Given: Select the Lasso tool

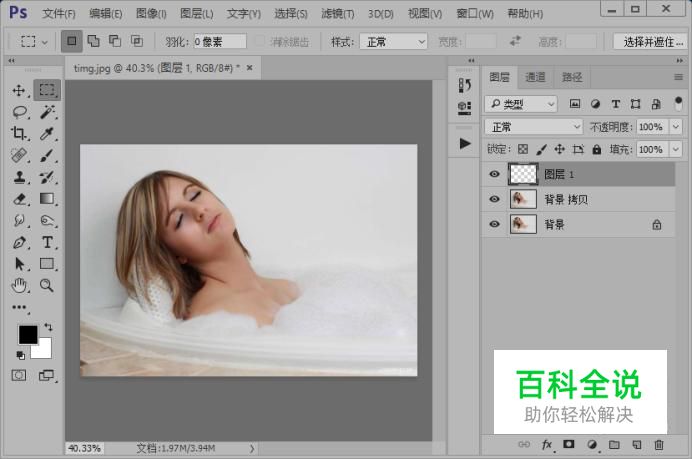Looking at the screenshot, I should [19, 112].
